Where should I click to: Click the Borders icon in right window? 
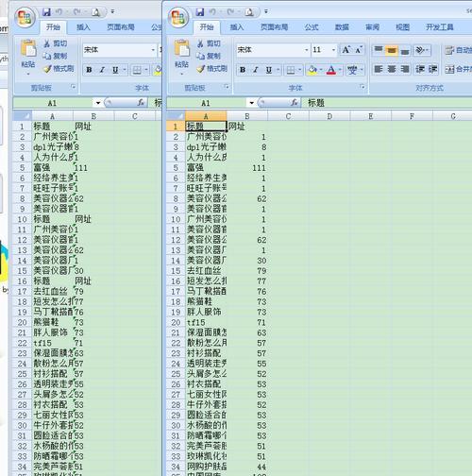(x=291, y=70)
